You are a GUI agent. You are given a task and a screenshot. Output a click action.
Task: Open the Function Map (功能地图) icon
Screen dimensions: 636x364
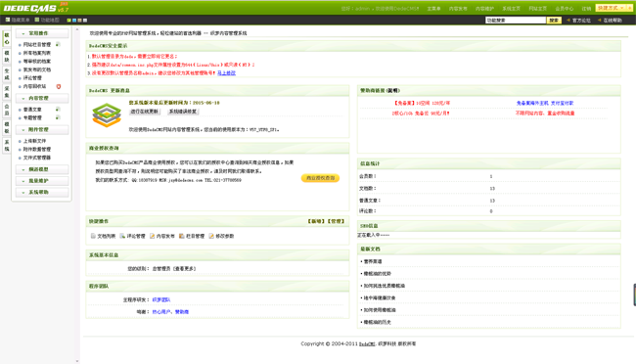pyautogui.click(x=37, y=20)
